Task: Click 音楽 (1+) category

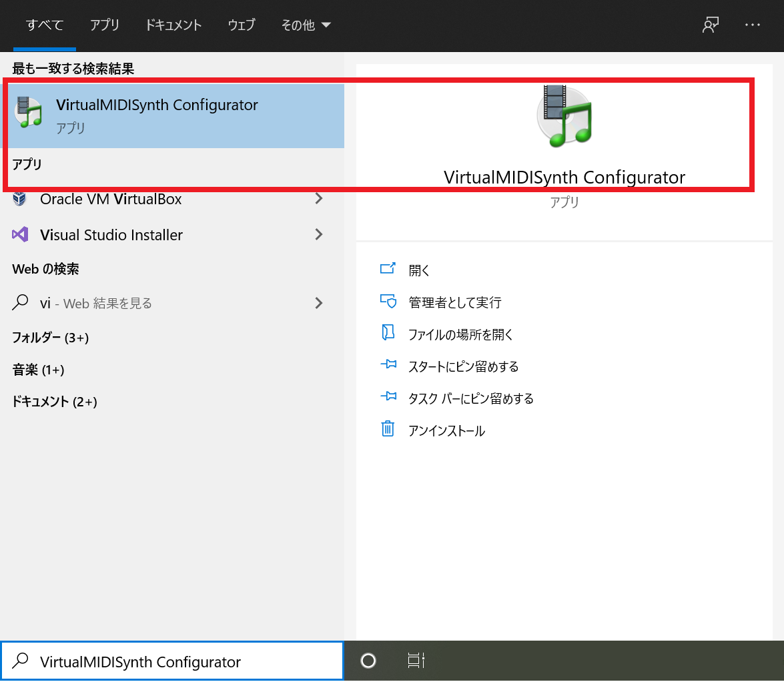Action: pyautogui.click(x=39, y=370)
